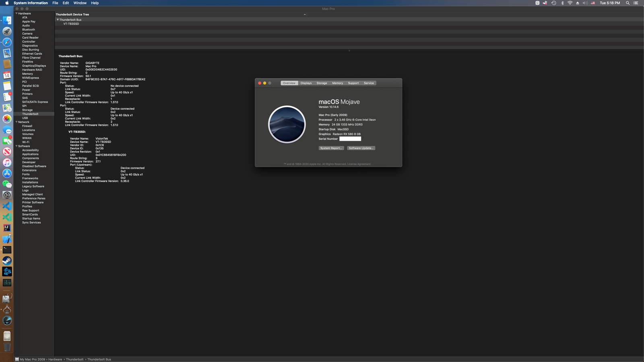Open Steam in the dock
Screen dimensions: 644x362
[7, 261]
